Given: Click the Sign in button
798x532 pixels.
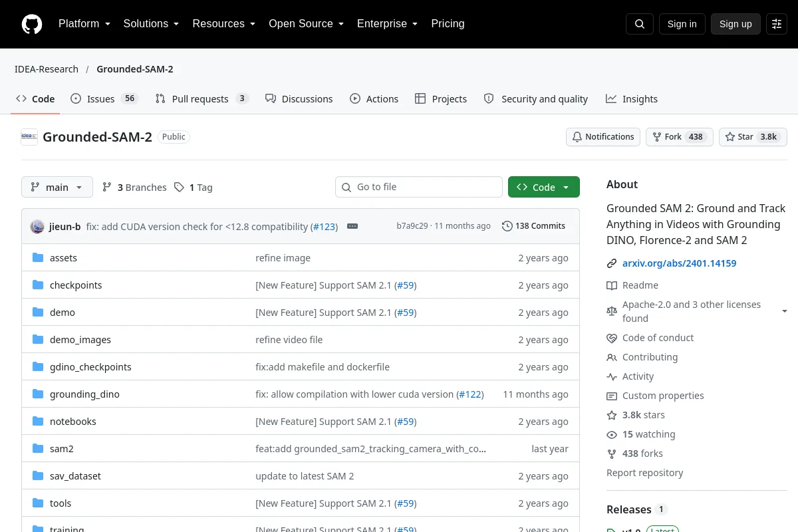Looking at the screenshot, I should pos(682,24).
